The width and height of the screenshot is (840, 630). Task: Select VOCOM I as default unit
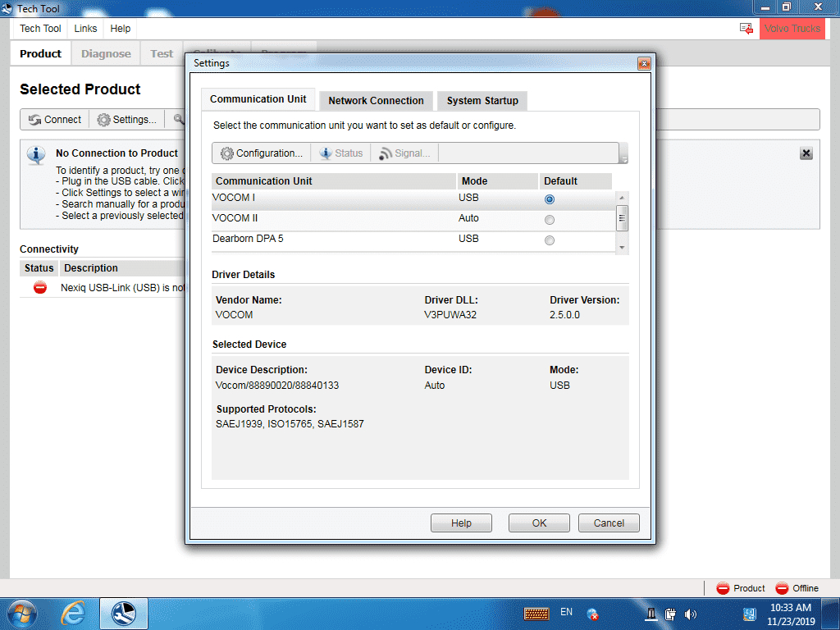[549, 199]
